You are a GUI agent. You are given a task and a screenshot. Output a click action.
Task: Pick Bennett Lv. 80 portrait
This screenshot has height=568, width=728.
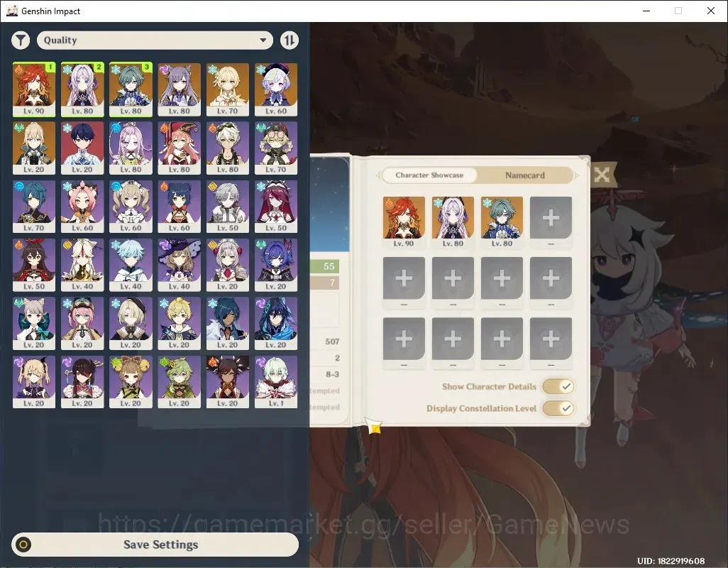pyautogui.click(x=228, y=148)
